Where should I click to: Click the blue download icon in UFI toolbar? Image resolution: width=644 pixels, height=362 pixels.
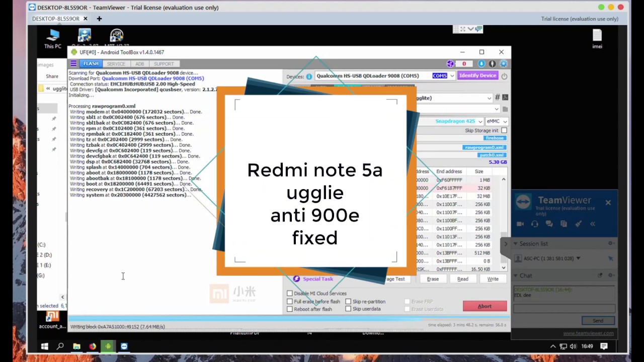click(481, 64)
